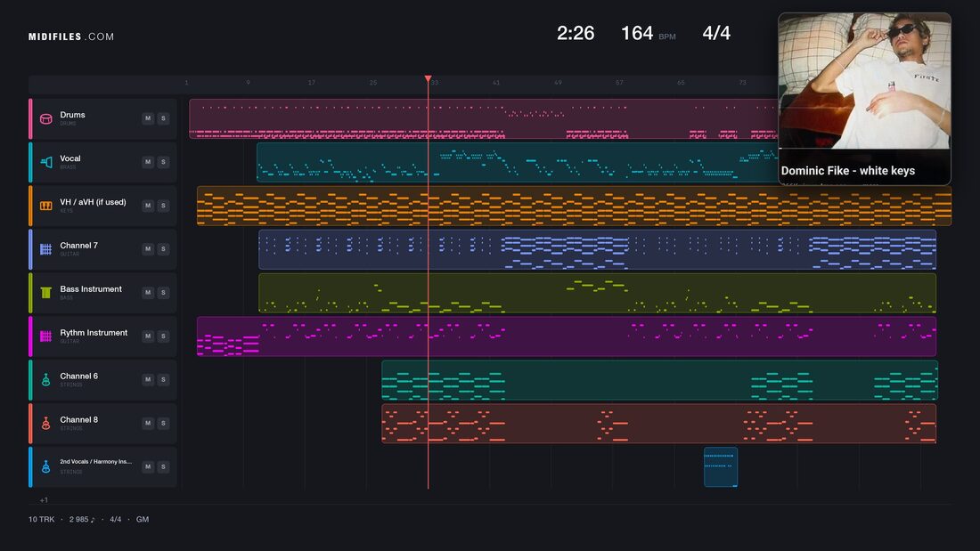
Task: Solo the Channel 7 track
Action: tap(163, 248)
